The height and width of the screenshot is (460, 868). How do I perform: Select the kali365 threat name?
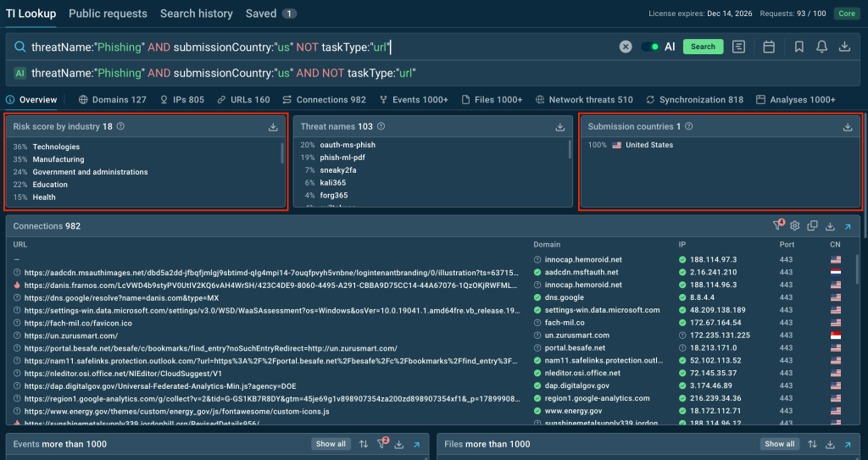[x=332, y=183]
